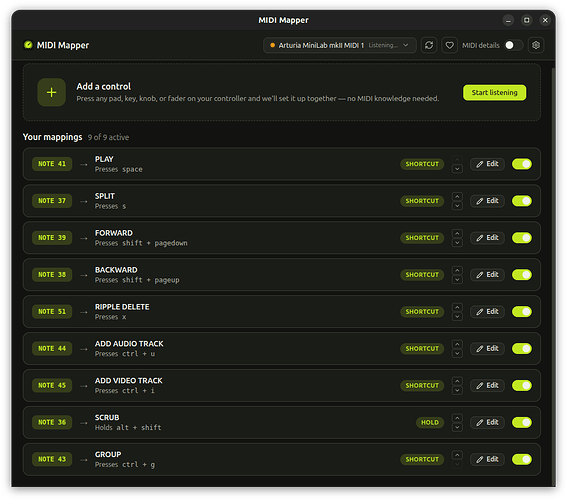Click SHORTCUT tag on GROUP row
566x500 pixels.
point(422,459)
